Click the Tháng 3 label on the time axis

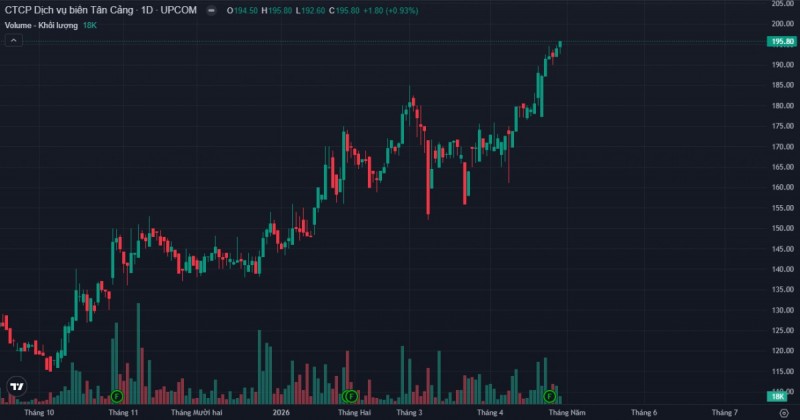(409, 412)
